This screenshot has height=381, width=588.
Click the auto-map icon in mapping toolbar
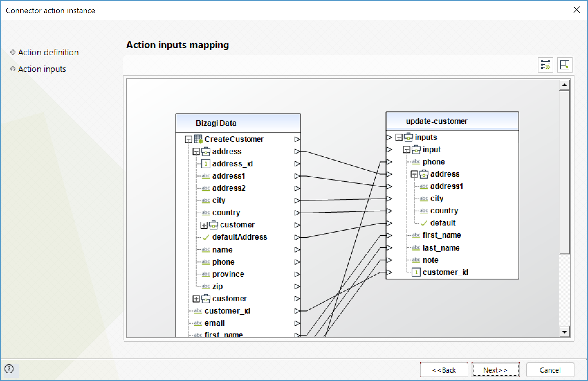coord(546,65)
